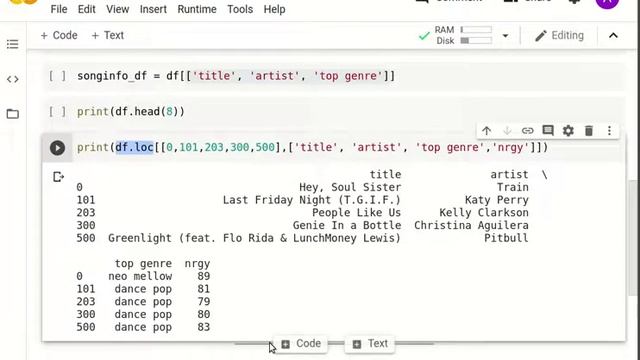Move cell down arrow in cell toolbar
The image size is (640, 360).
point(507,131)
